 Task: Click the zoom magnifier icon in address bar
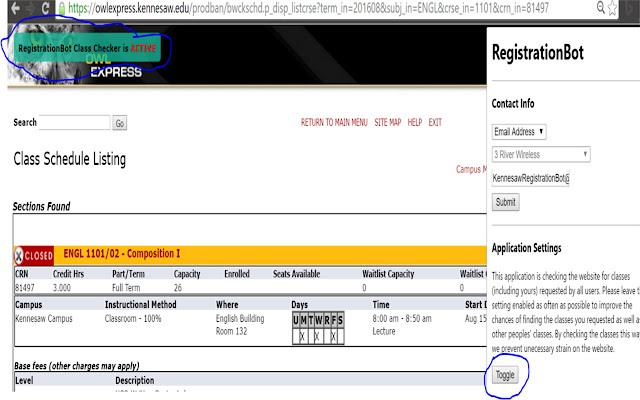point(600,7)
